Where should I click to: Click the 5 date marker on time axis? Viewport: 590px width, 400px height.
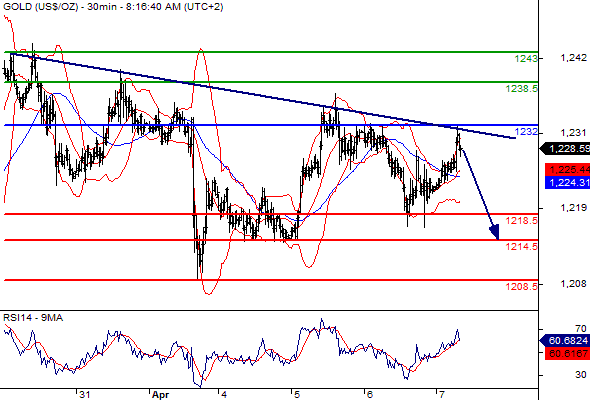tap(297, 394)
